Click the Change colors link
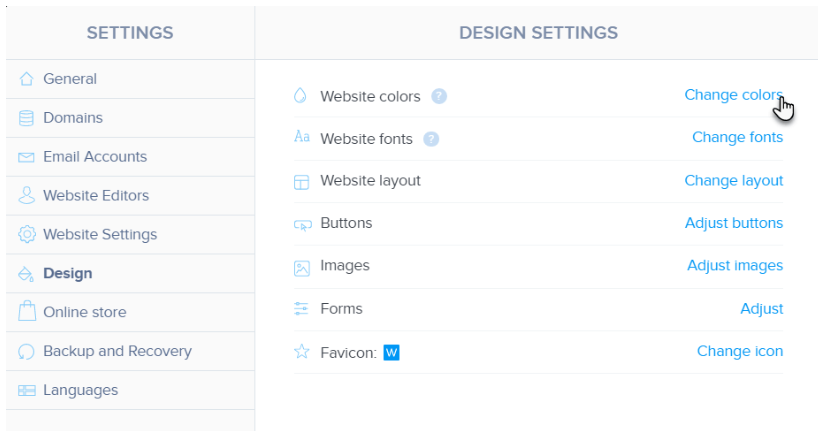The width and height of the screenshot is (818, 431). click(733, 95)
